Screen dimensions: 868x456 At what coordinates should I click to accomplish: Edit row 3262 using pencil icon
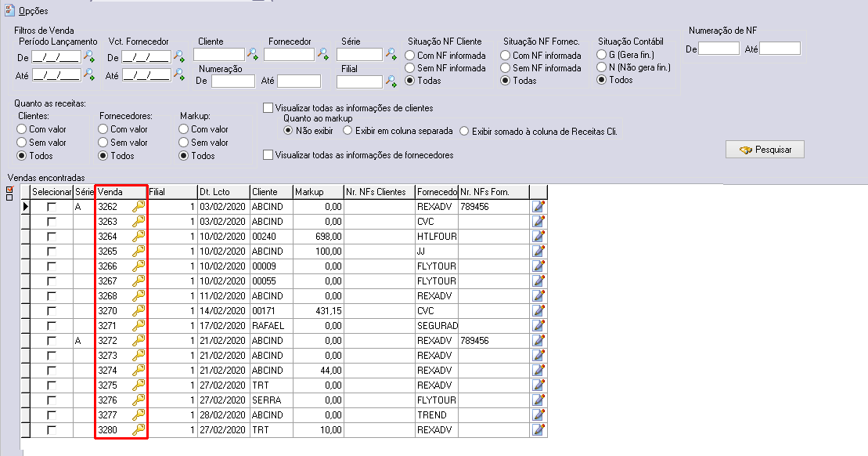pos(538,207)
